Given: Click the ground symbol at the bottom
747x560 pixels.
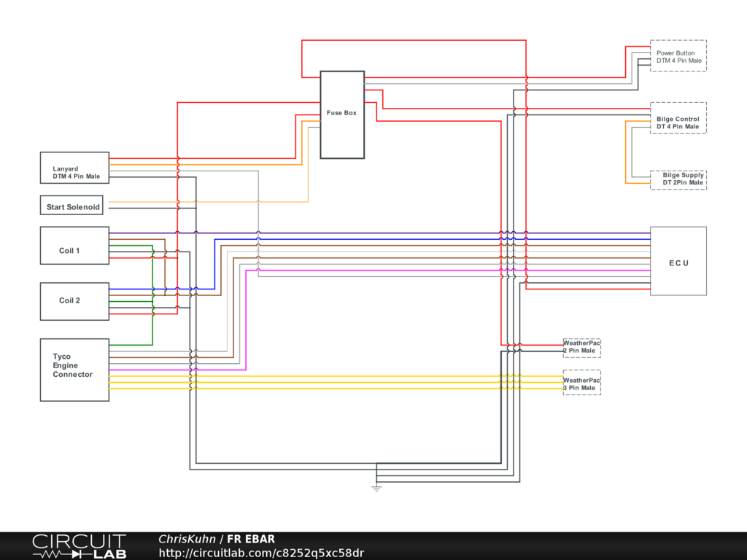Looking at the screenshot, I should pyautogui.click(x=376, y=487).
